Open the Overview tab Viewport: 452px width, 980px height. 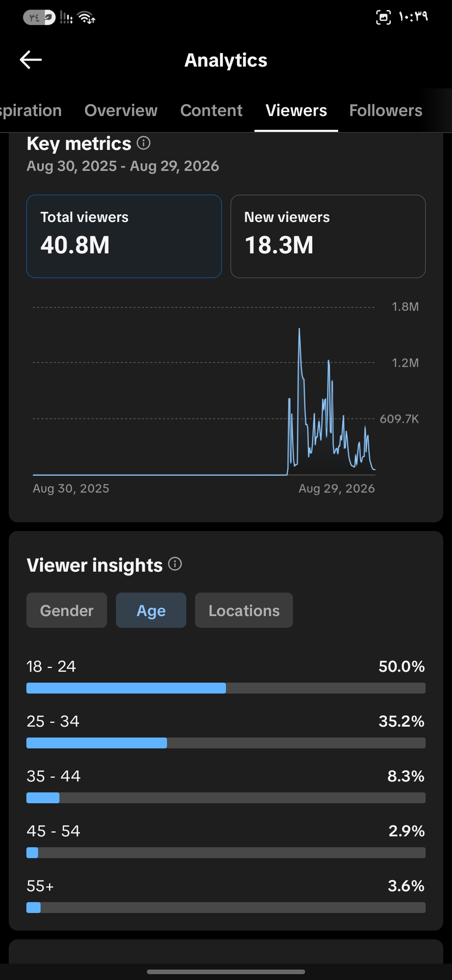click(121, 111)
